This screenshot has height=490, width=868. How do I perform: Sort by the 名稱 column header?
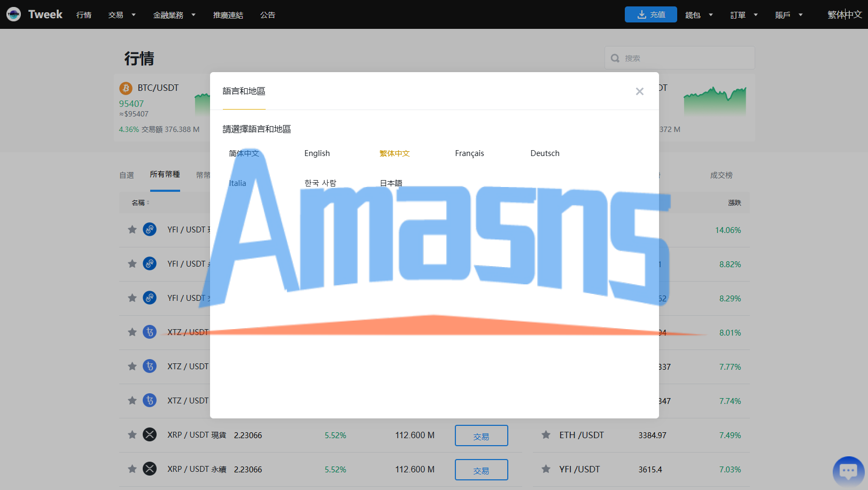[x=140, y=203]
